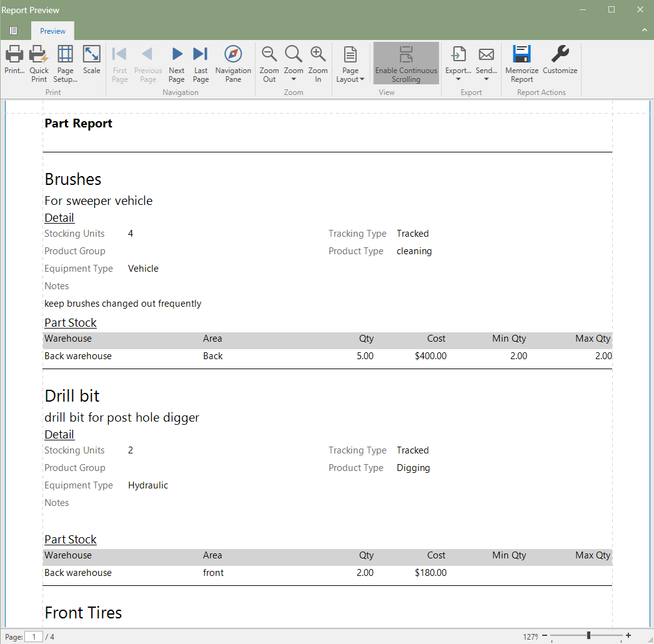Toggle Enable Continuous Scrolling
Screen dimensions: 654x644
click(406, 63)
